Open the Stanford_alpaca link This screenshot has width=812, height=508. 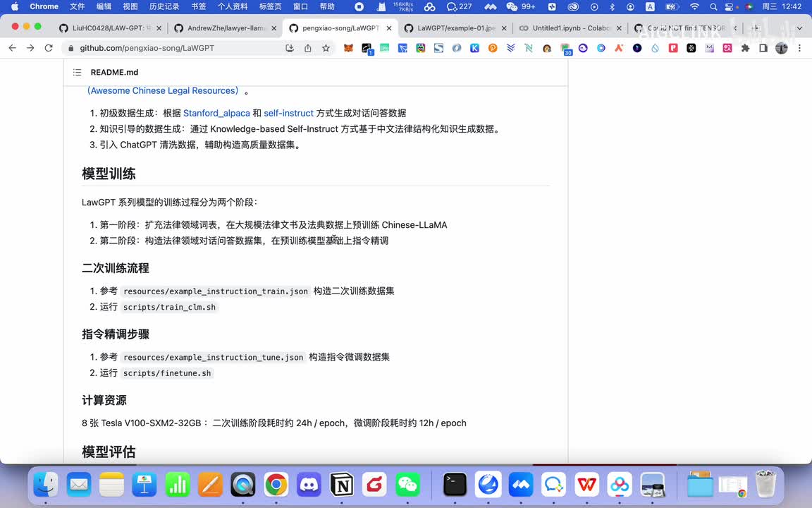(x=216, y=113)
